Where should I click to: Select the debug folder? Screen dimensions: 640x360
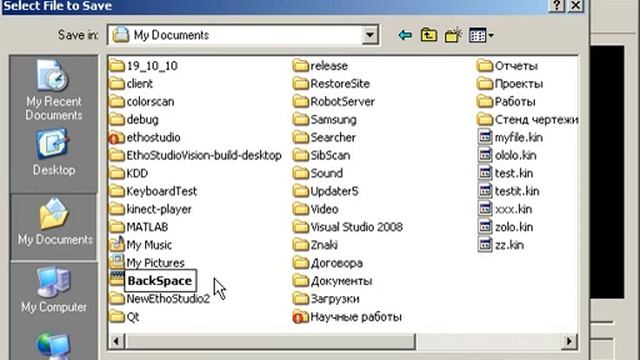tap(134, 120)
